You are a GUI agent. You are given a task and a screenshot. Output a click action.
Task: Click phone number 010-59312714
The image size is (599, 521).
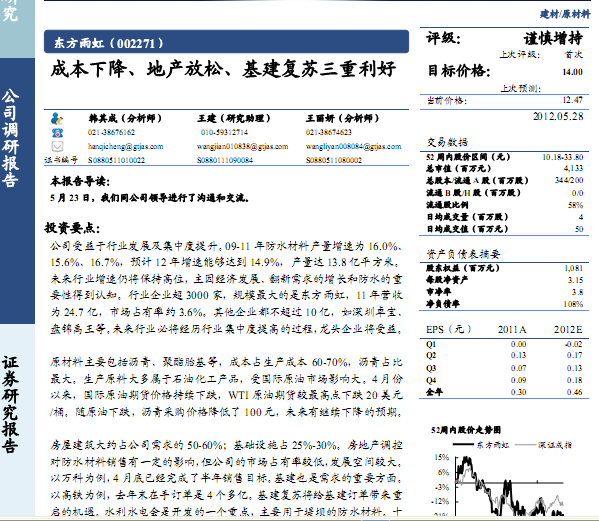click(x=224, y=133)
